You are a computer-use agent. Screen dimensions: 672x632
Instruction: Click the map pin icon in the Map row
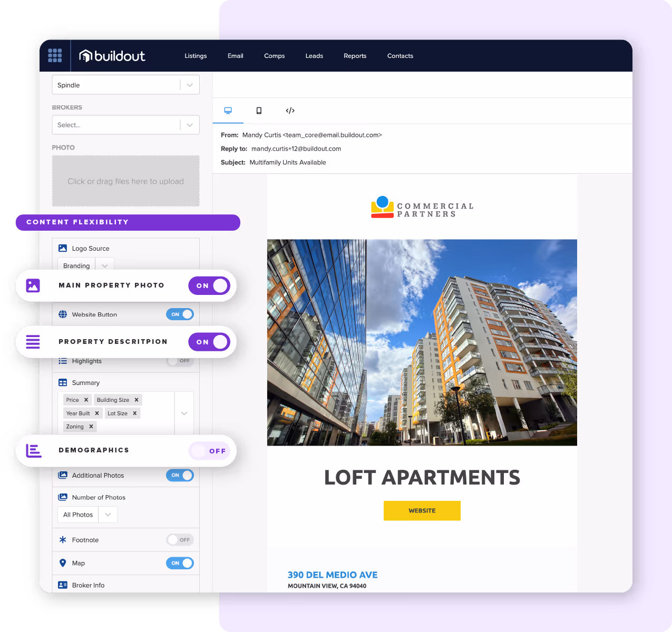[63, 562]
